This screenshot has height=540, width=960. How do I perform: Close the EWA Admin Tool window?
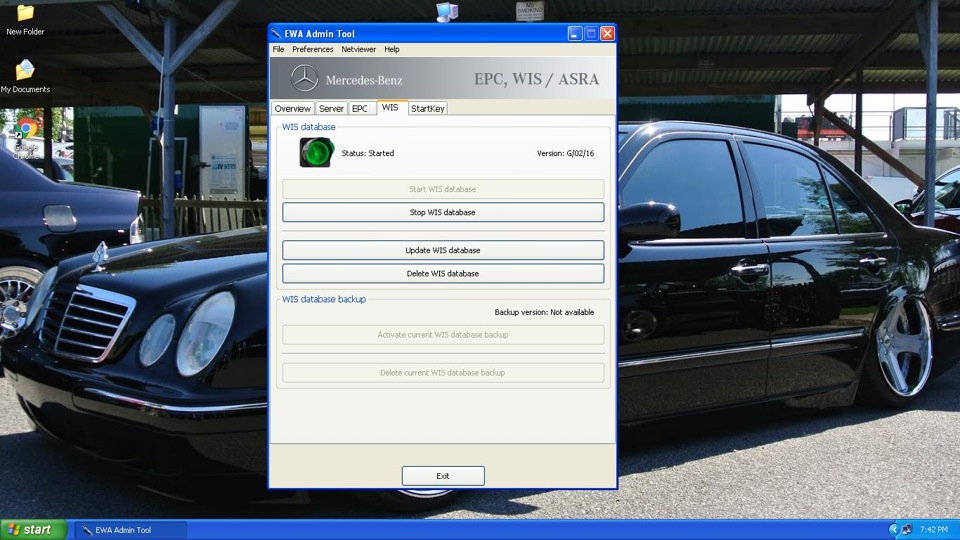(x=607, y=34)
